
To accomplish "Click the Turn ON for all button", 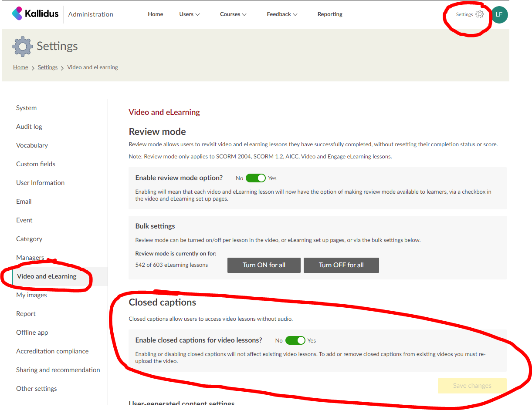I will (x=264, y=265).
